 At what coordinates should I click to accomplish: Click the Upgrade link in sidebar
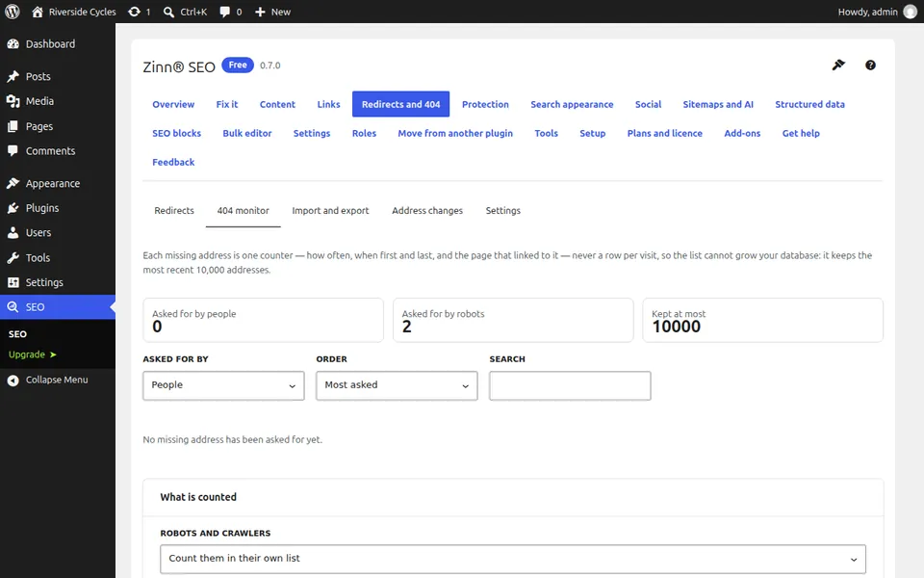(x=33, y=355)
